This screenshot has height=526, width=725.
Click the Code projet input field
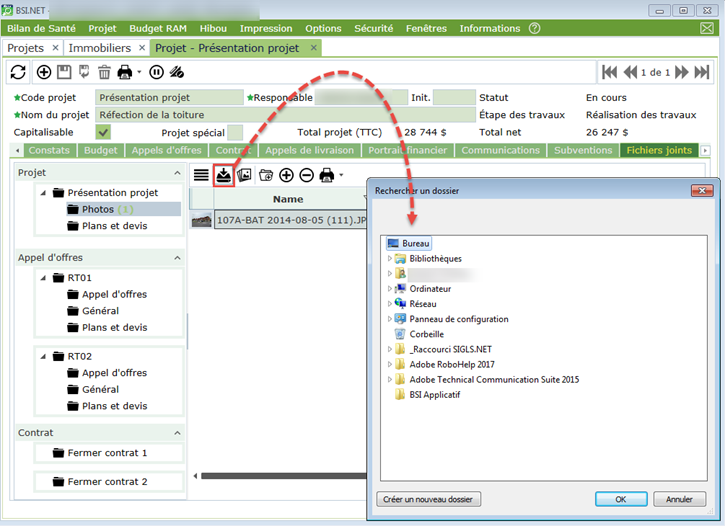169,98
